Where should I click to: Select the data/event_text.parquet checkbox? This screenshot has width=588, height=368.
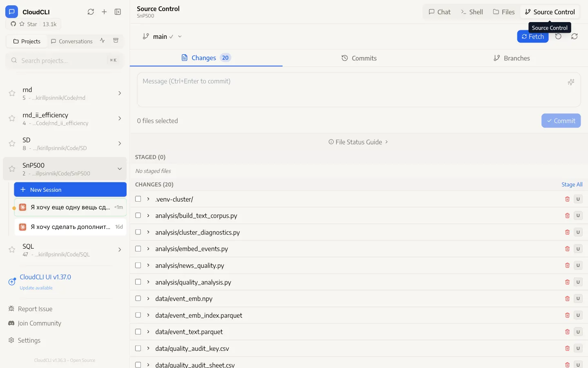point(138,332)
